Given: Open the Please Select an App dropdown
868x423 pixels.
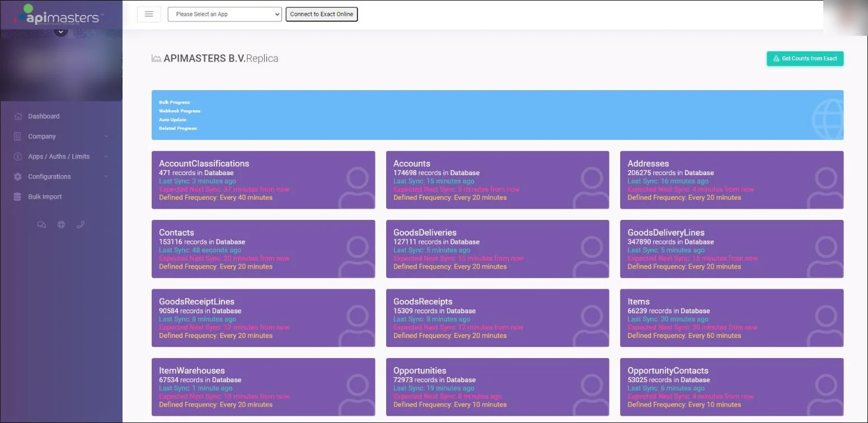Looking at the screenshot, I should click(x=224, y=14).
